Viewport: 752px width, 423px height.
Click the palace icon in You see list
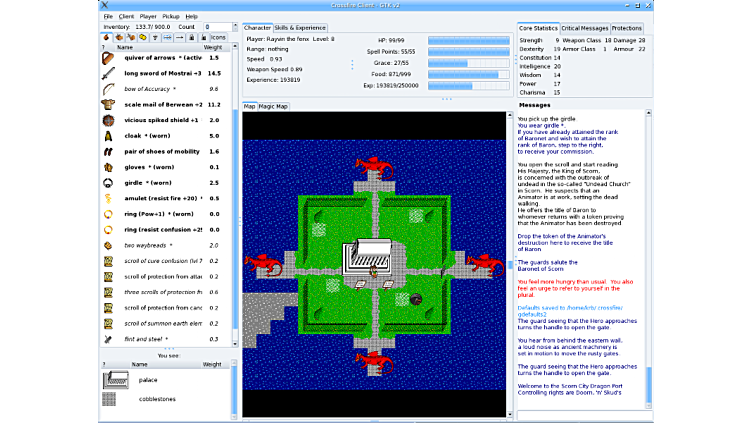click(116, 380)
